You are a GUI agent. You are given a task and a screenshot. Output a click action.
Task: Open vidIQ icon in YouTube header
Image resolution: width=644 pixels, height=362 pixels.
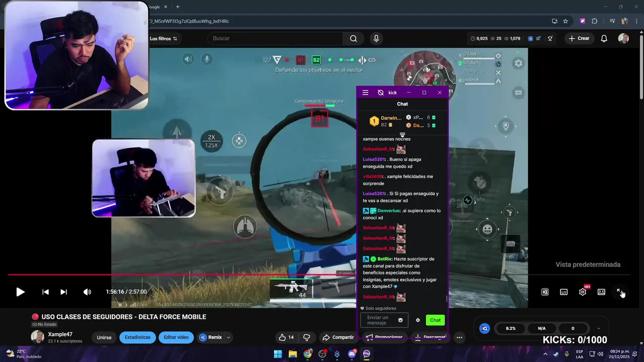click(530, 39)
